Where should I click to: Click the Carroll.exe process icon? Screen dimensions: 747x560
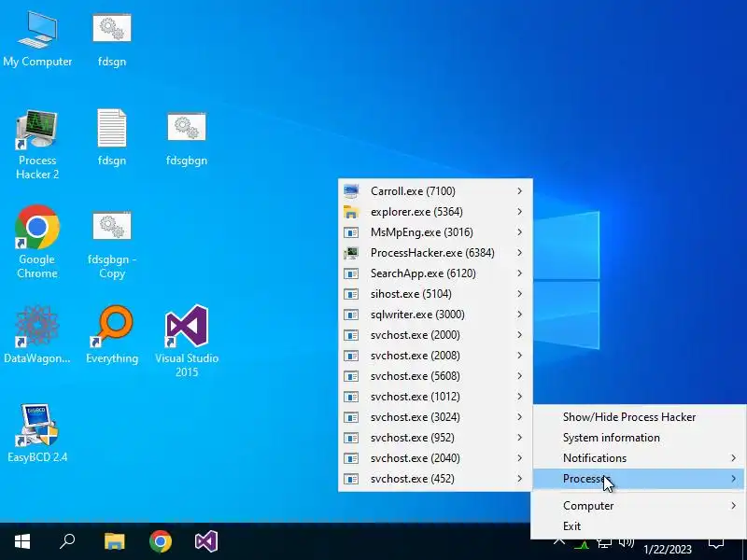tap(351, 191)
